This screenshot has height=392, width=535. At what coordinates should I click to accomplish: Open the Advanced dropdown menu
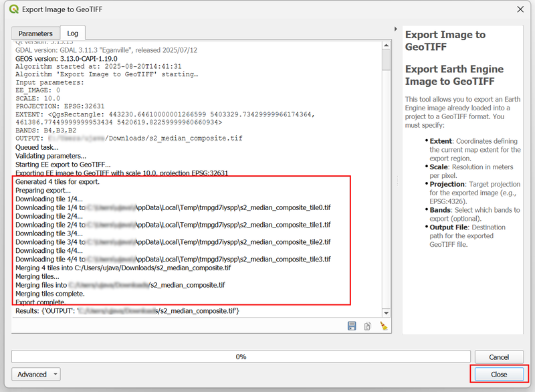click(x=36, y=375)
